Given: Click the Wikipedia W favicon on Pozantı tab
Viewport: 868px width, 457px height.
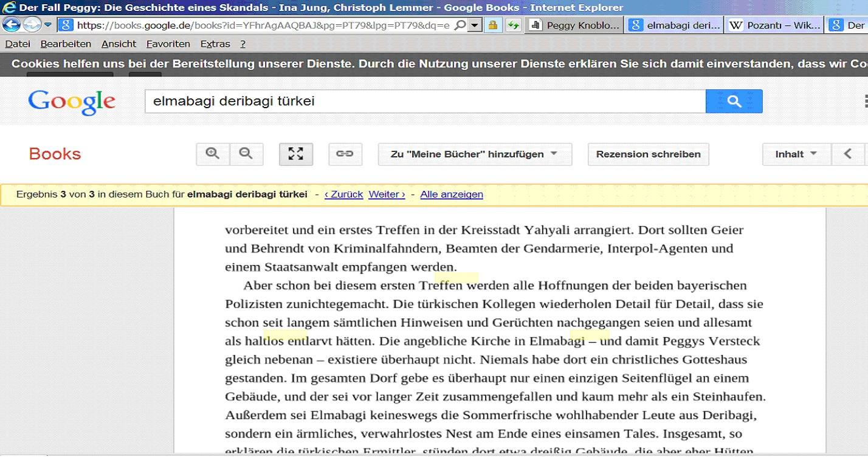Looking at the screenshot, I should [735, 26].
